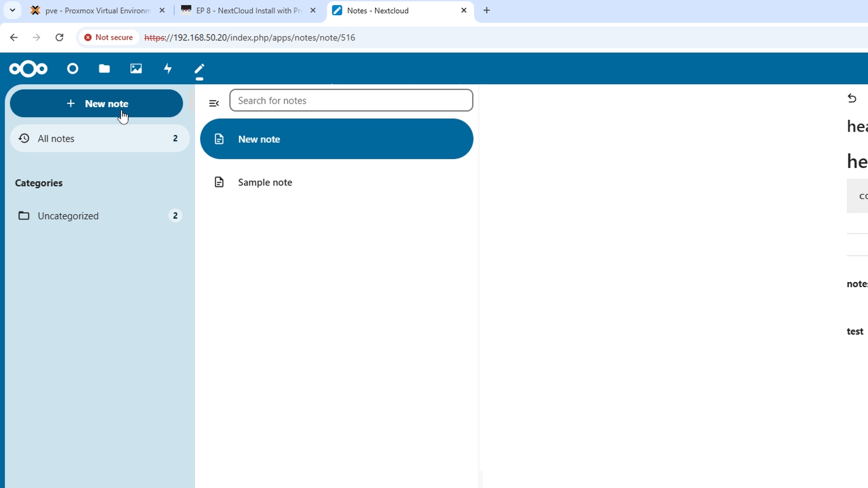Click the sidebar scrollbar

pos(192,101)
